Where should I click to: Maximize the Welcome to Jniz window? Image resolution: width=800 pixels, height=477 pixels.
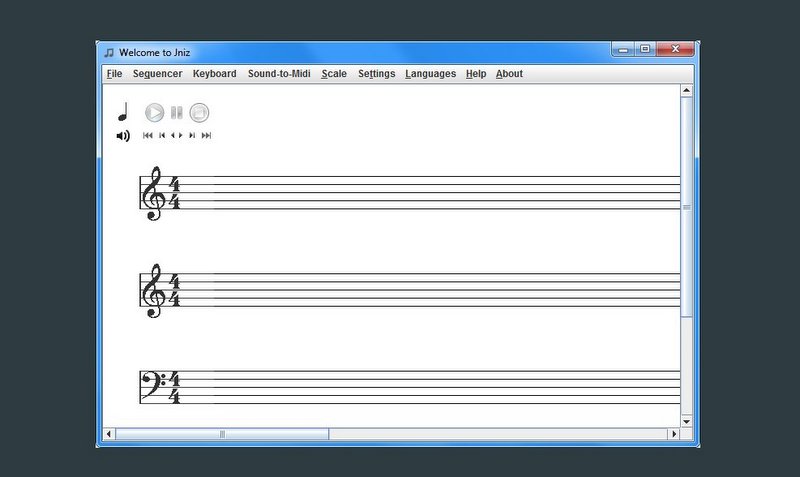coord(645,49)
